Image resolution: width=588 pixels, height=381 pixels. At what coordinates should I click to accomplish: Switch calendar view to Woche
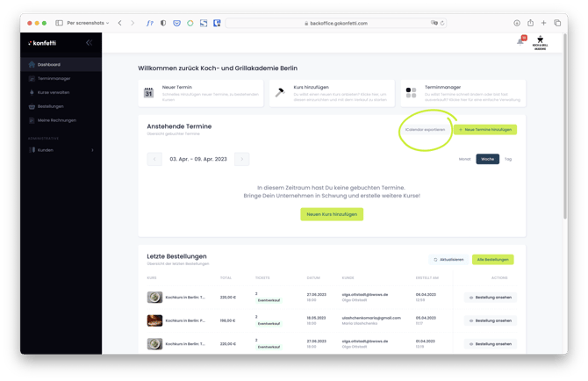(x=487, y=159)
